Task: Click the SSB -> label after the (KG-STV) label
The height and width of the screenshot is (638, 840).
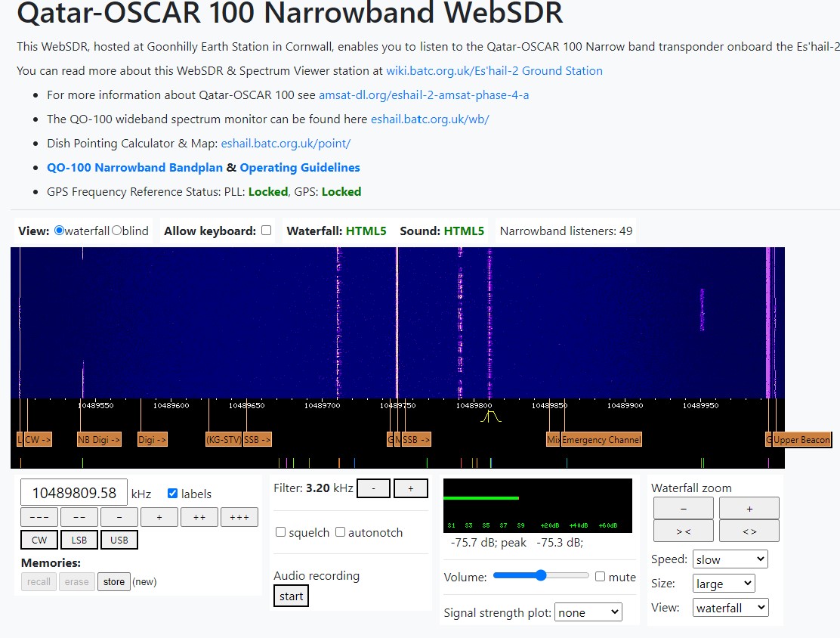Action: coord(257,440)
